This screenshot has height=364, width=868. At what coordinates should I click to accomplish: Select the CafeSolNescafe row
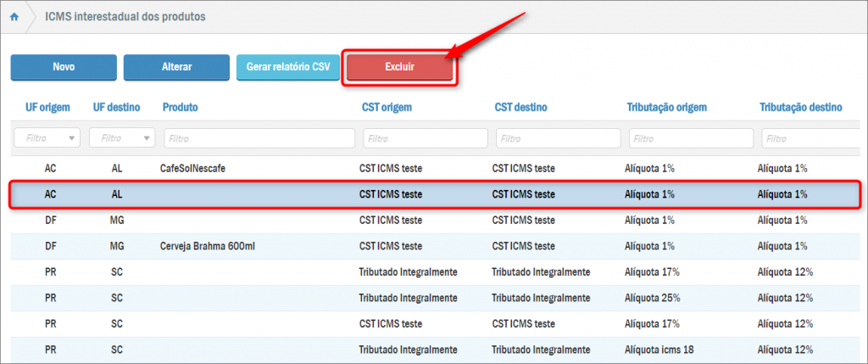point(194,169)
